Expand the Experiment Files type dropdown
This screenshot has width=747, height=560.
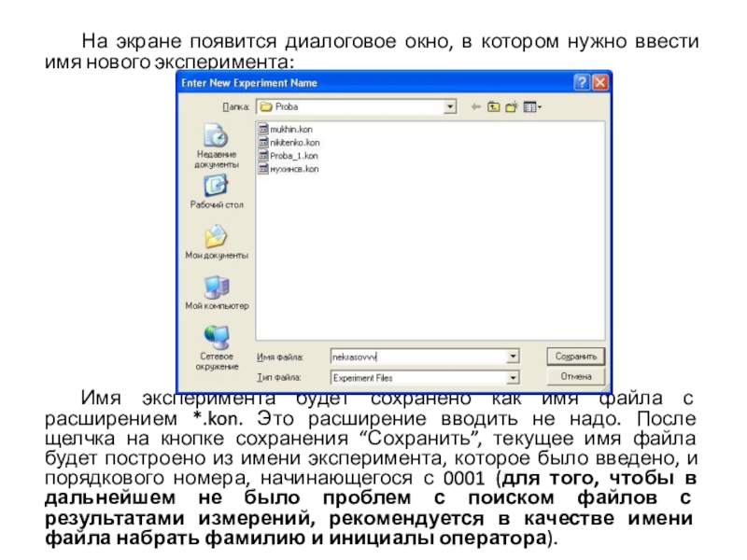(x=513, y=378)
